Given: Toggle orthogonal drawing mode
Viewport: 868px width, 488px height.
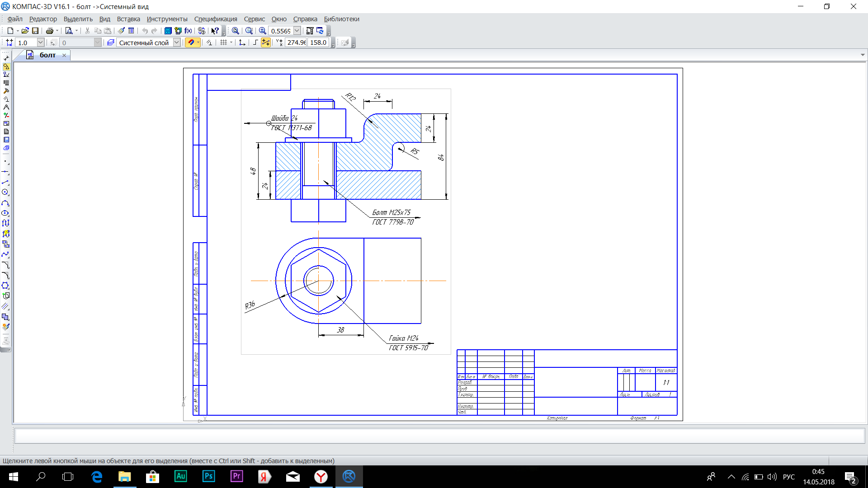Looking at the screenshot, I should pyautogui.click(x=255, y=42).
